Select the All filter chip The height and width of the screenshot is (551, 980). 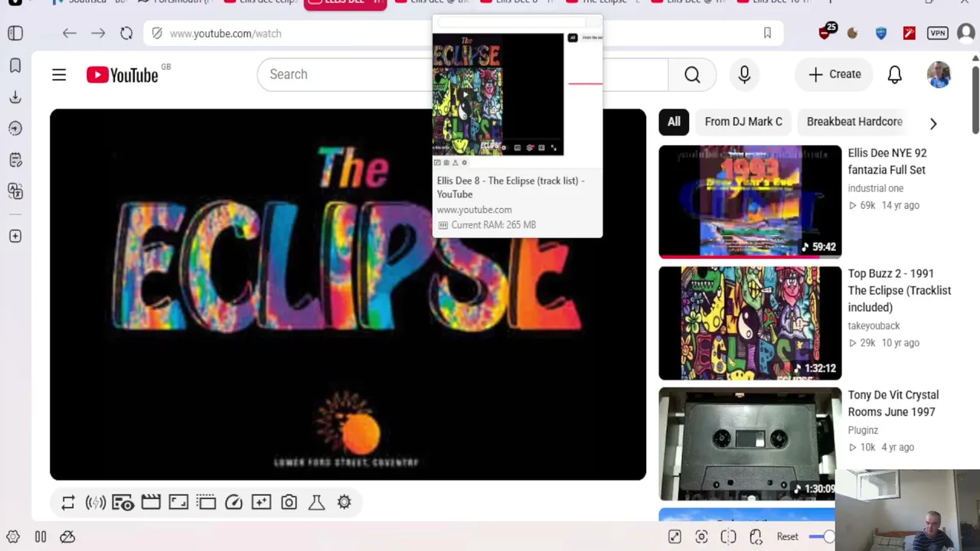[x=674, y=122]
